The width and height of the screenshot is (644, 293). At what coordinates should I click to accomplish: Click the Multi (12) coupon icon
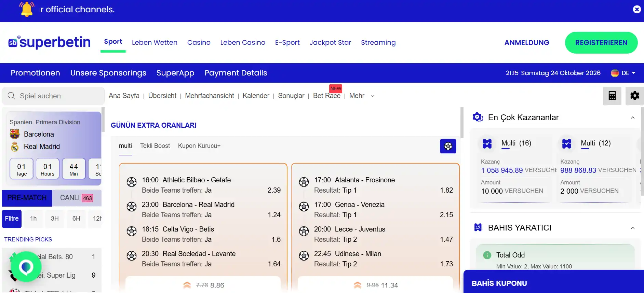pos(566,143)
